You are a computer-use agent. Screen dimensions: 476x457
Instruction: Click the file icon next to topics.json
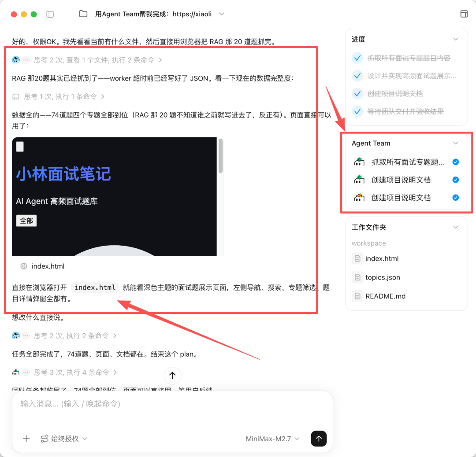tap(357, 277)
